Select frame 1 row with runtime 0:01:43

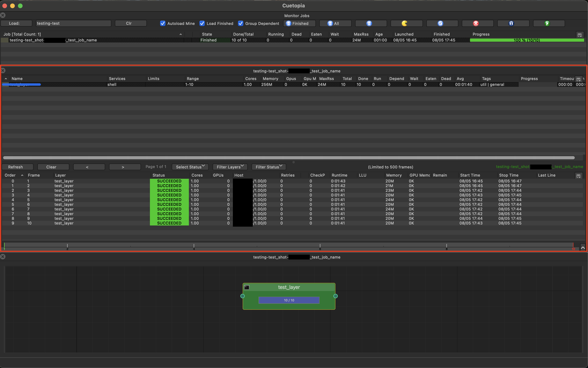[292, 181]
